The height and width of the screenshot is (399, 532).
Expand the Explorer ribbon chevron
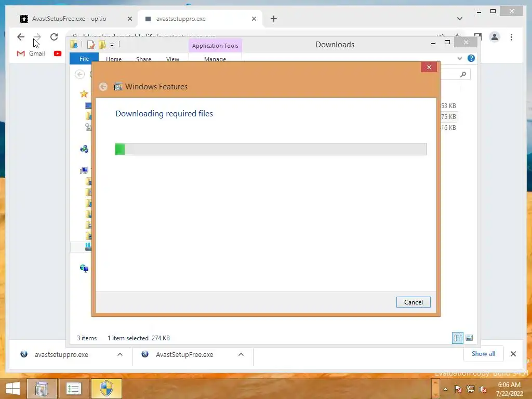(x=460, y=58)
